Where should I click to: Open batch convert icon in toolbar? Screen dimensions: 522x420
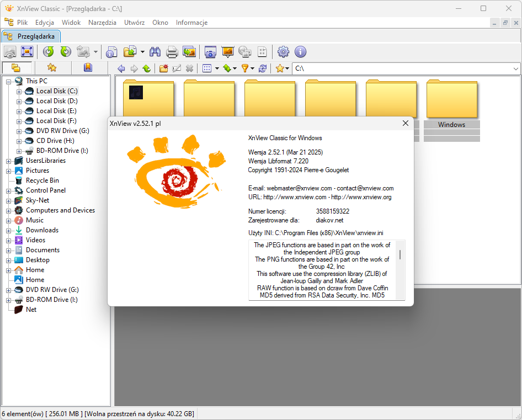pyautogui.click(x=189, y=52)
